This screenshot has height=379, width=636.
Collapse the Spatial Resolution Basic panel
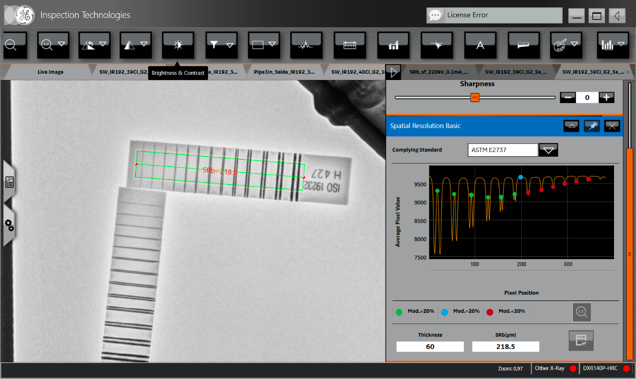pos(571,126)
